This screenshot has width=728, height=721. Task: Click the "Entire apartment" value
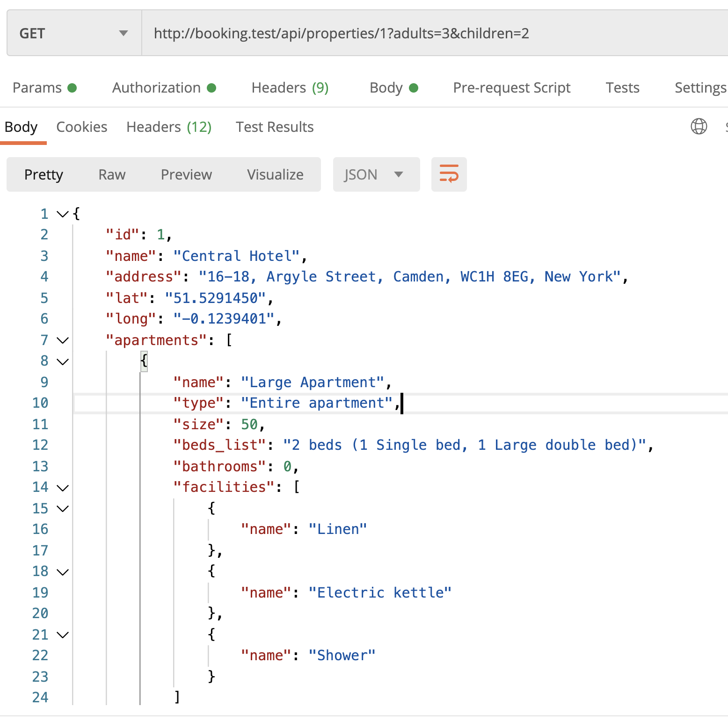[x=317, y=403]
